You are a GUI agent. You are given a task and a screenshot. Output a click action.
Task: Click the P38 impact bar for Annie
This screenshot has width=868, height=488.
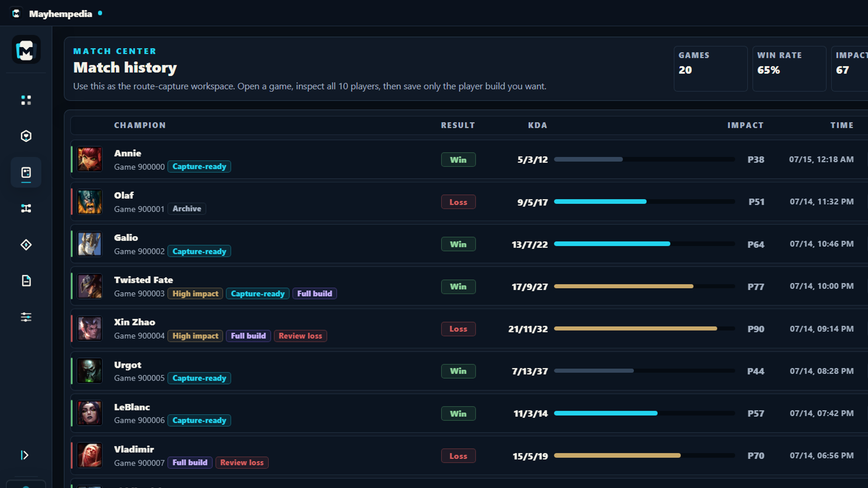pos(644,159)
